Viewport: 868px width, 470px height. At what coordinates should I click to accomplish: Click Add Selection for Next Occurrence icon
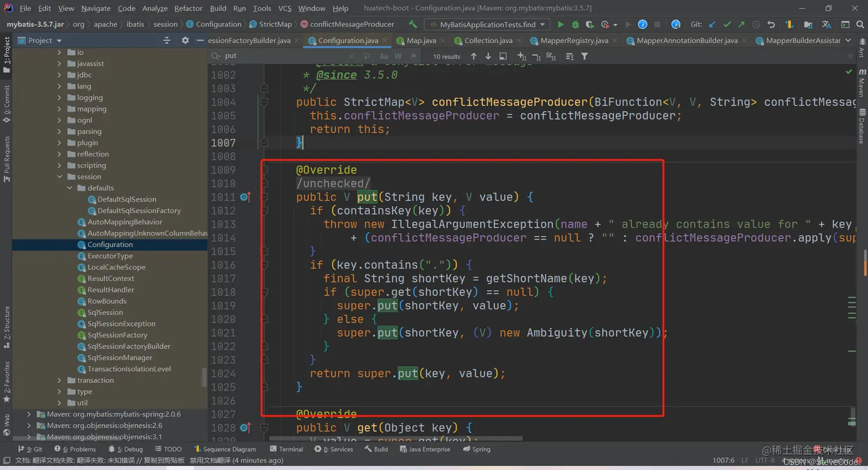click(521, 56)
